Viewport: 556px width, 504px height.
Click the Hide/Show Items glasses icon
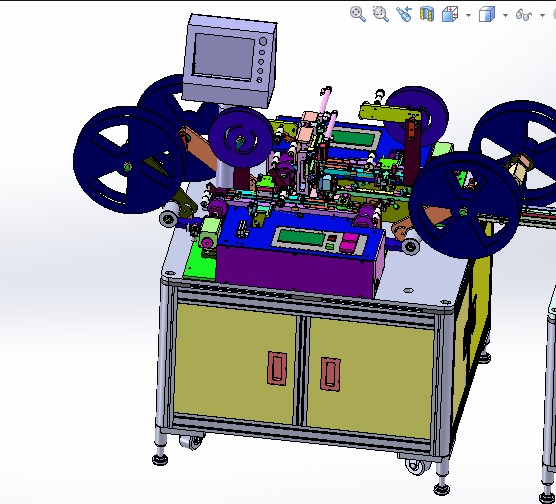point(524,15)
